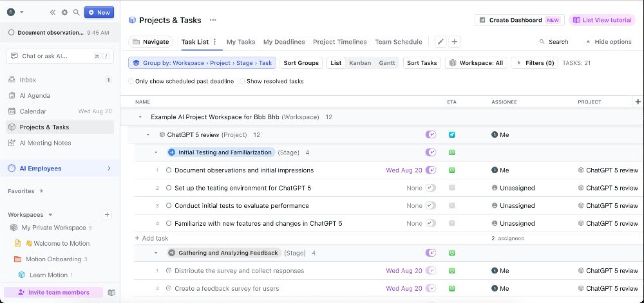Image resolution: width=644 pixels, height=303 pixels.
Task: Click the Chat or ask AI field
Action: [x=60, y=56]
